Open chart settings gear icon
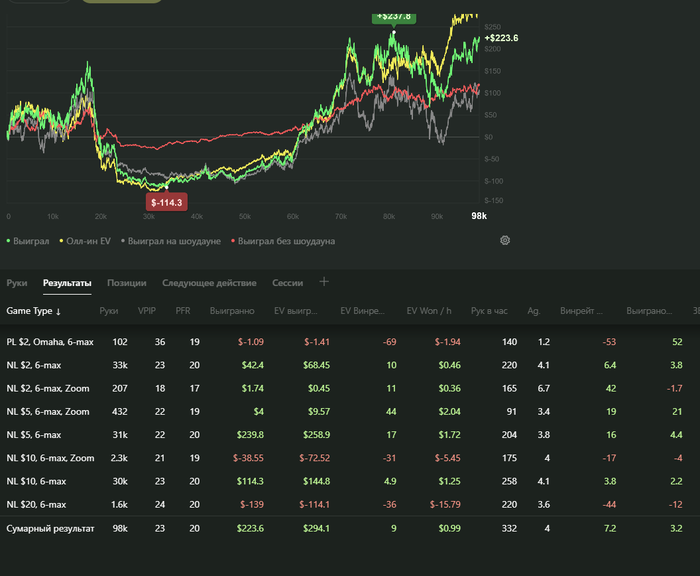This screenshot has width=700, height=576. 505,240
